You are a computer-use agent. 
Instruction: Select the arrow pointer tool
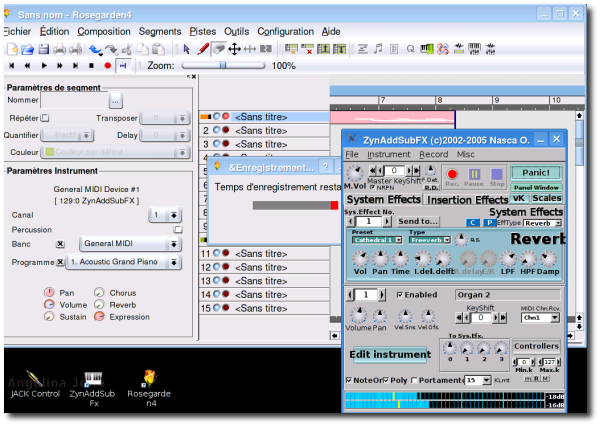[186, 49]
